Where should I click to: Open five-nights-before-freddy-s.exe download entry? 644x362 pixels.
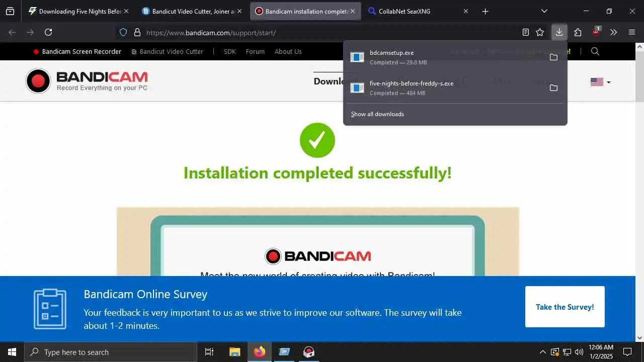coord(445,88)
